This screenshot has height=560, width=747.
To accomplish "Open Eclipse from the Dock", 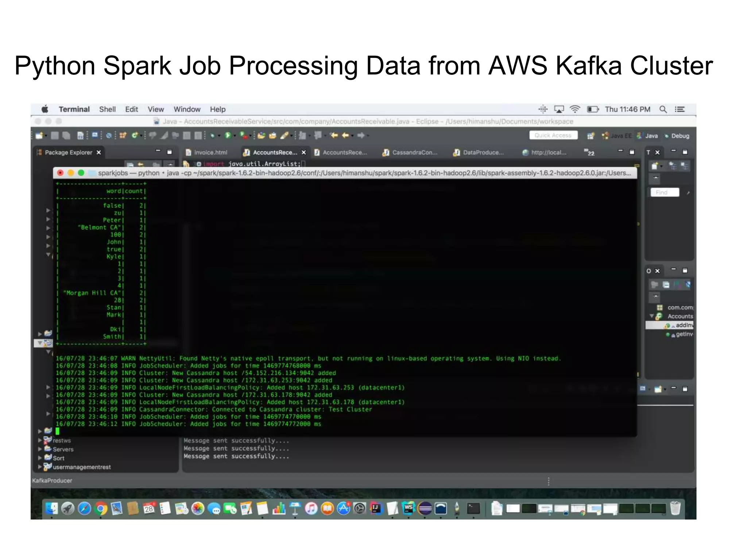I will coord(425,508).
